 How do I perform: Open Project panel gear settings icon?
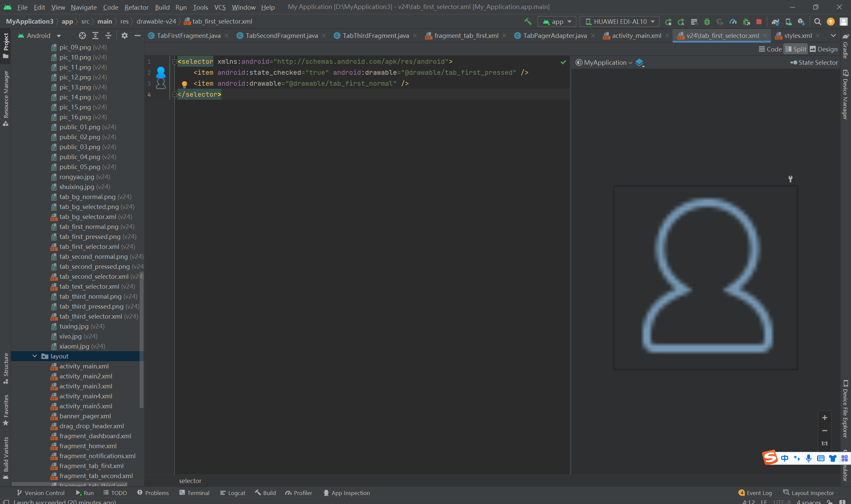click(124, 36)
